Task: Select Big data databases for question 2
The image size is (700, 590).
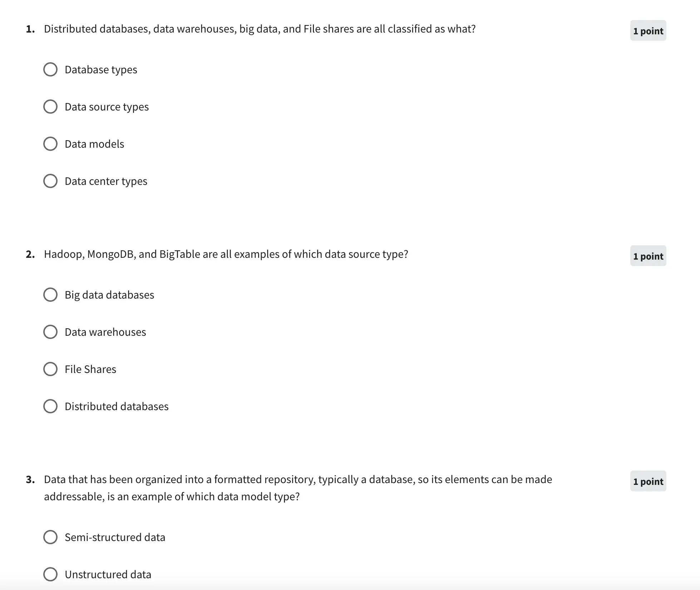Action: click(x=50, y=295)
